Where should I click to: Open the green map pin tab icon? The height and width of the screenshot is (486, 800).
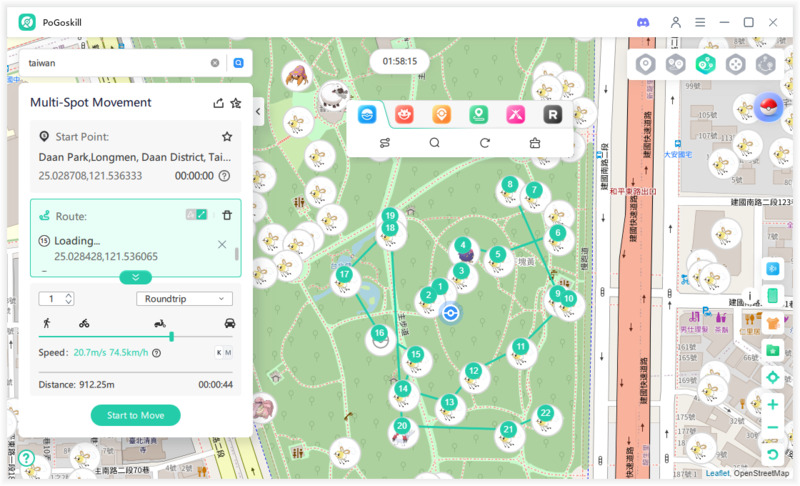click(479, 114)
